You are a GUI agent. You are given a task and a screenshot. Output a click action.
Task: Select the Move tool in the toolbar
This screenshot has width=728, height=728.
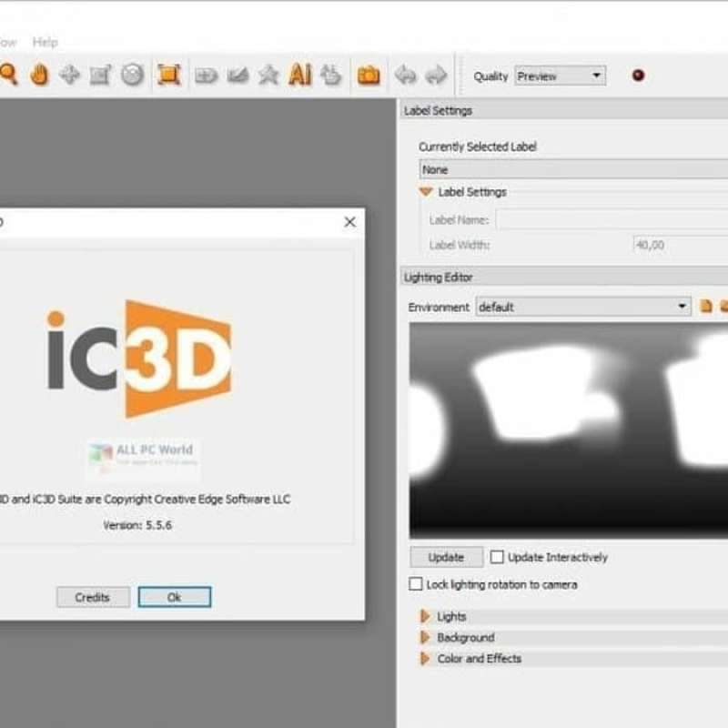69,75
